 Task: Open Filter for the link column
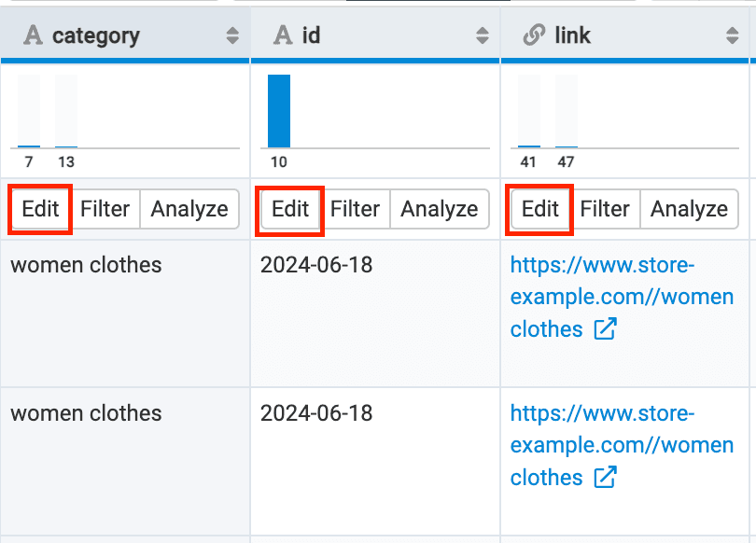pos(605,209)
